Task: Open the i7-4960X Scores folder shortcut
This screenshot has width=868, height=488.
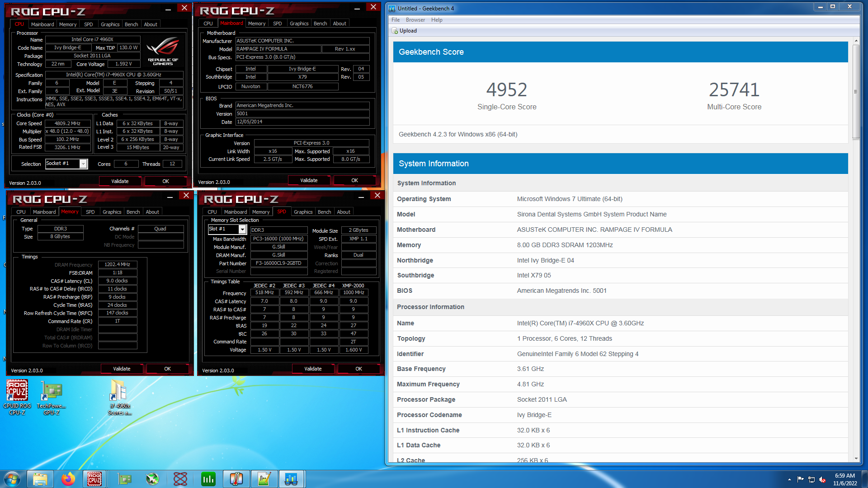Action: [120, 397]
